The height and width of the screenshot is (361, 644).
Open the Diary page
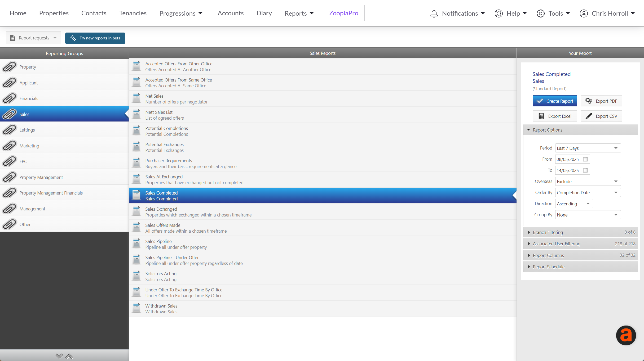coord(264,13)
